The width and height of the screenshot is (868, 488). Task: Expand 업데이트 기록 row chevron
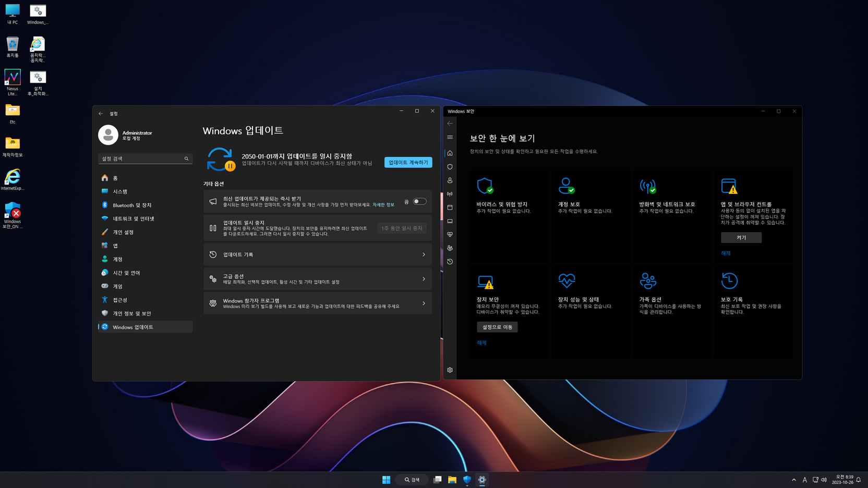[x=424, y=254]
